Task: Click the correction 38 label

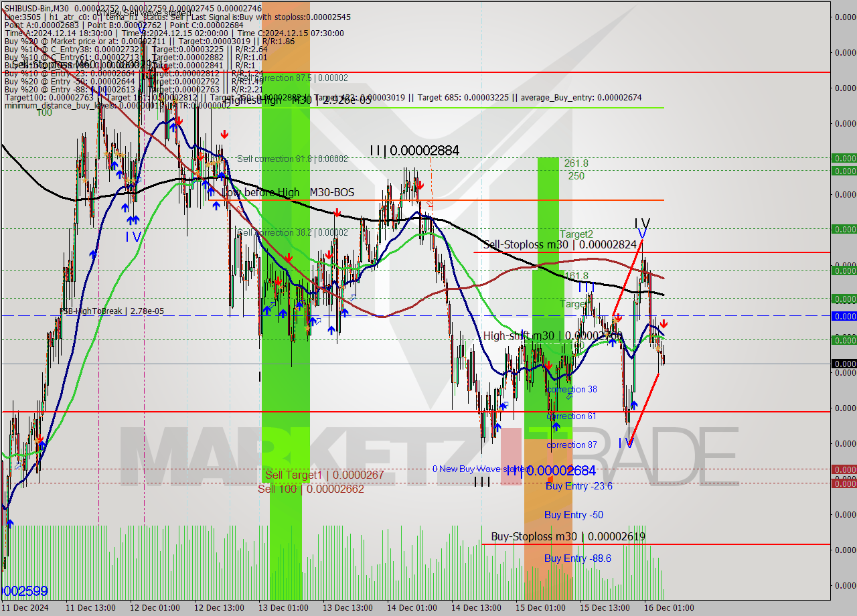Action: coord(572,390)
